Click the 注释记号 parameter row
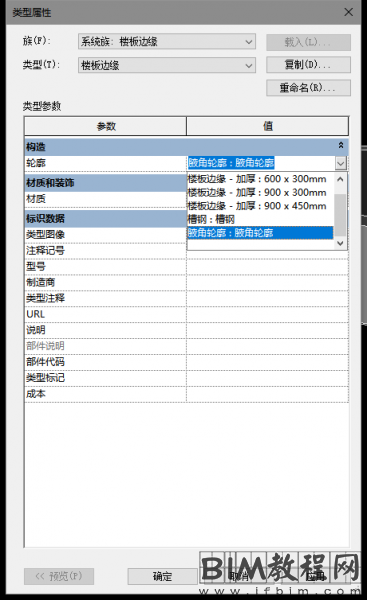367x600 pixels. (105, 251)
